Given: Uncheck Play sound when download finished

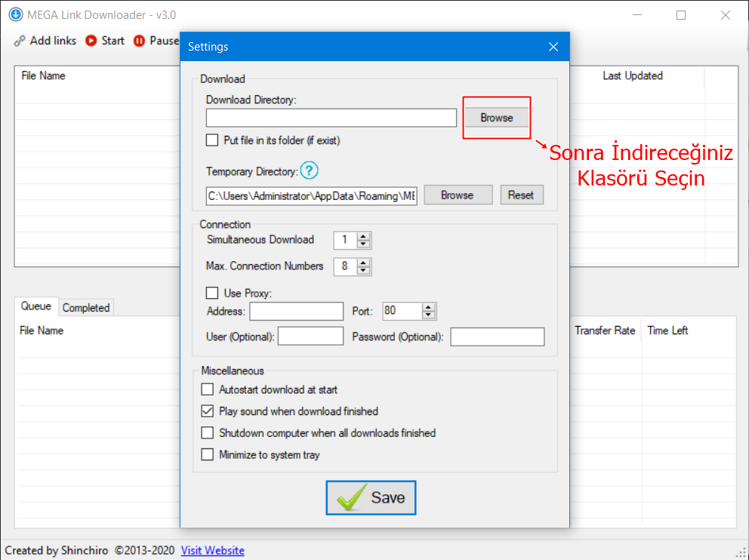Looking at the screenshot, I should click(208, 411).
